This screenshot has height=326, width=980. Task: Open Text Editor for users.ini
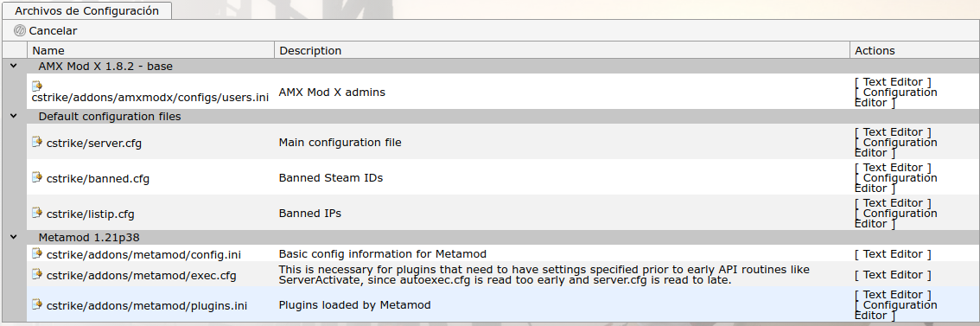(893, 82)
